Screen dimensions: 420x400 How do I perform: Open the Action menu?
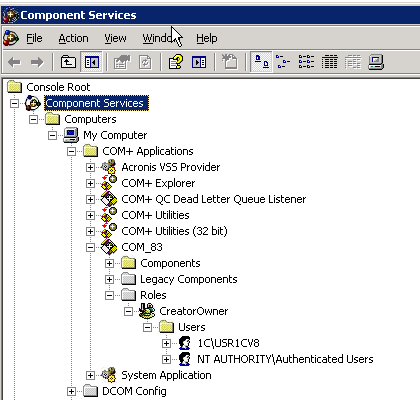pos(73,38)
